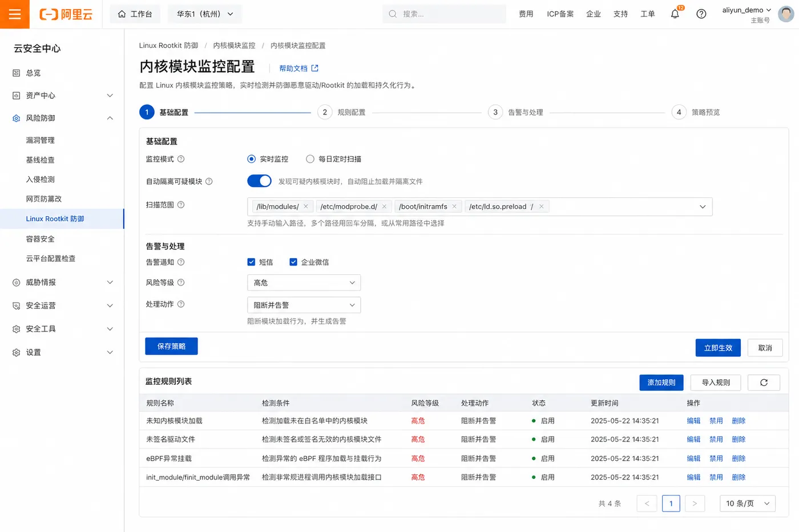This screenshot has width=799, height=532.
Task: Click the user avatar in the top right
Action: pyautogui.click(x=786, y=14)
